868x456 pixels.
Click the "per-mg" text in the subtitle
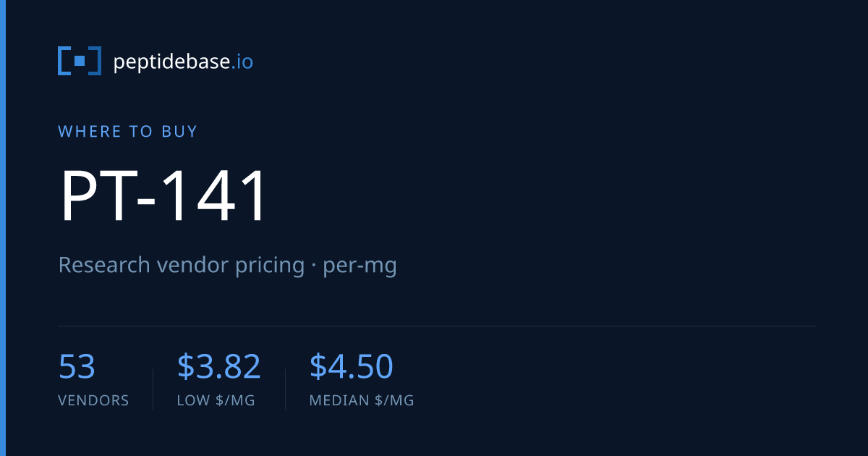pos(359,266)
